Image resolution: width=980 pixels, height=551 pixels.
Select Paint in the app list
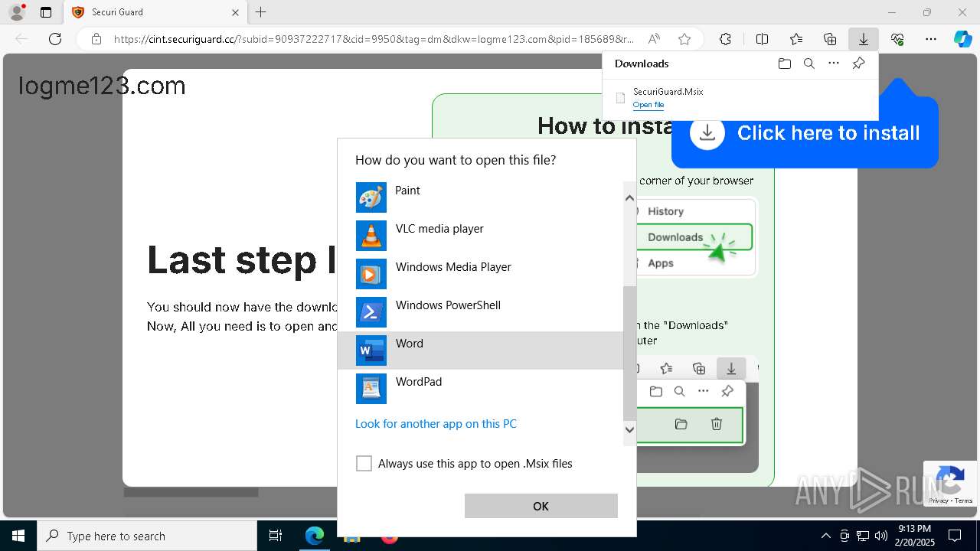480,197
